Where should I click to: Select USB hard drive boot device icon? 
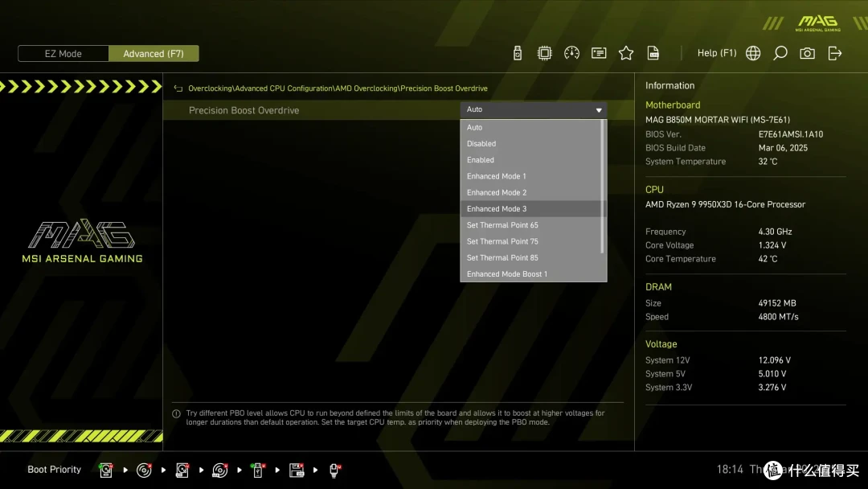click(x=182, y=471)
